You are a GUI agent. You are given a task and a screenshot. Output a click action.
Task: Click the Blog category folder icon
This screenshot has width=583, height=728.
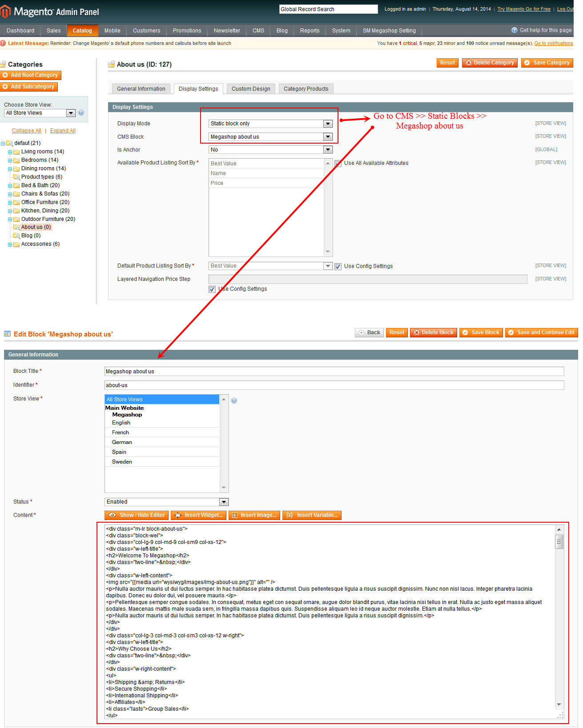coord(16,236)
